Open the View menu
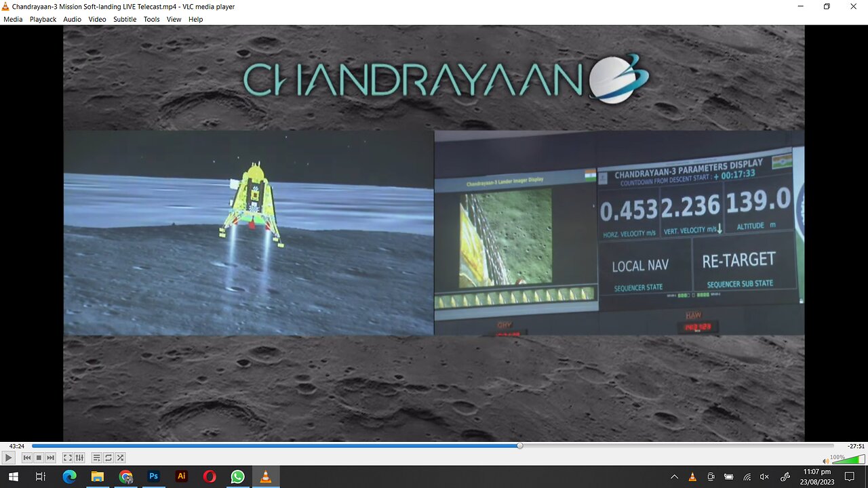The height and width of the screenshot is (488, 868). pos(174,19)
